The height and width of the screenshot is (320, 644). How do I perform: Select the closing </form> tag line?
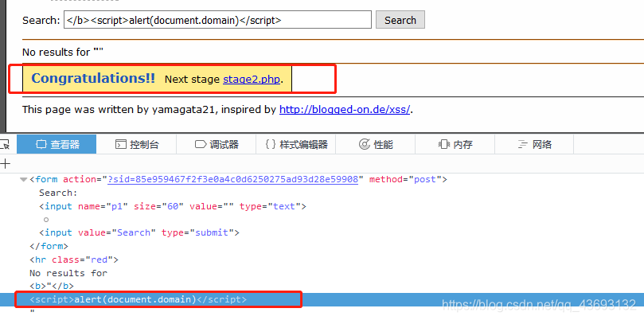point(49,246)
